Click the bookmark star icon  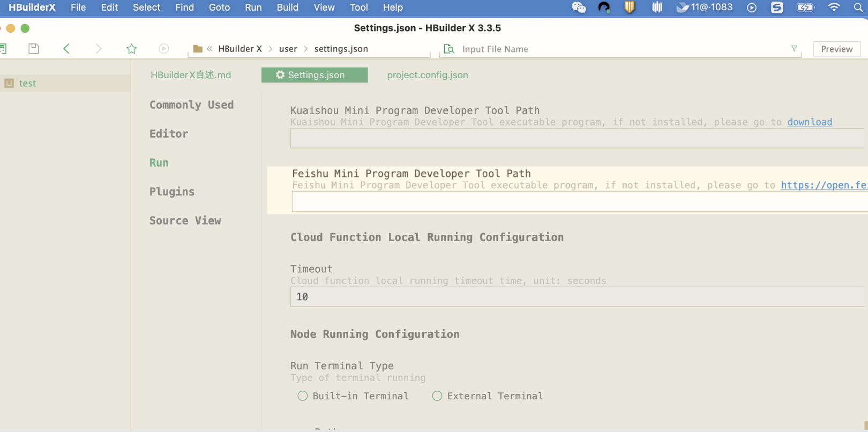pos(131,49)
